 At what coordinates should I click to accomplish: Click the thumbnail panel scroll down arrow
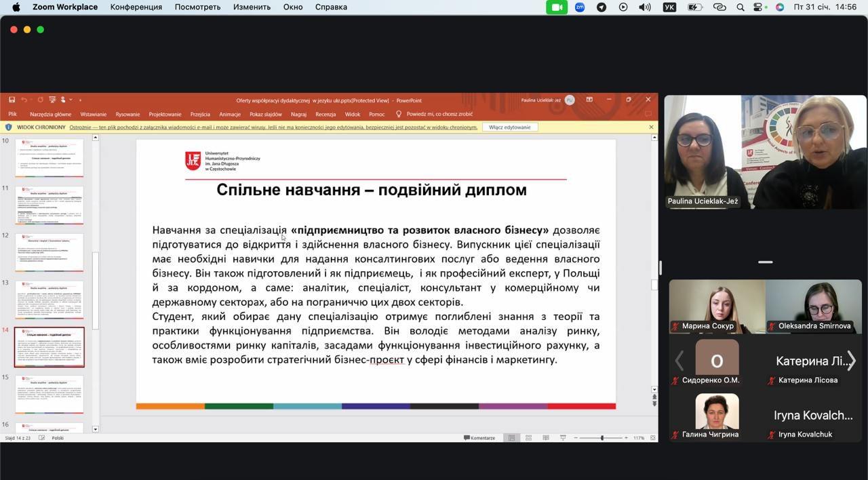pos(95,429)
